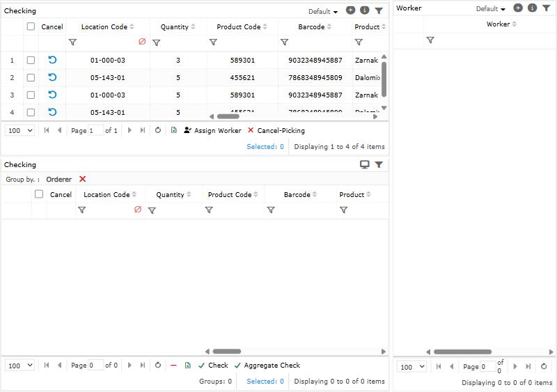Refresh the Worker grid
Viewport: 557px width, 392px height.
(x=544, y=366)
